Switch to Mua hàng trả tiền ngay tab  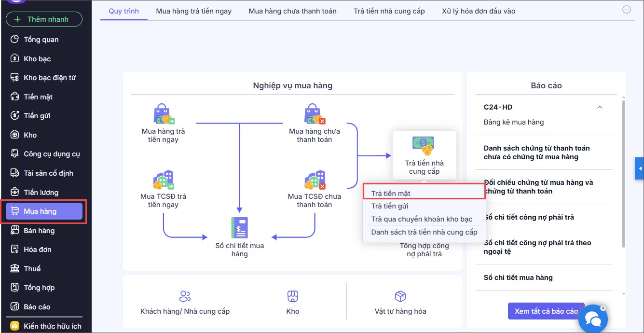coord(194,11)
